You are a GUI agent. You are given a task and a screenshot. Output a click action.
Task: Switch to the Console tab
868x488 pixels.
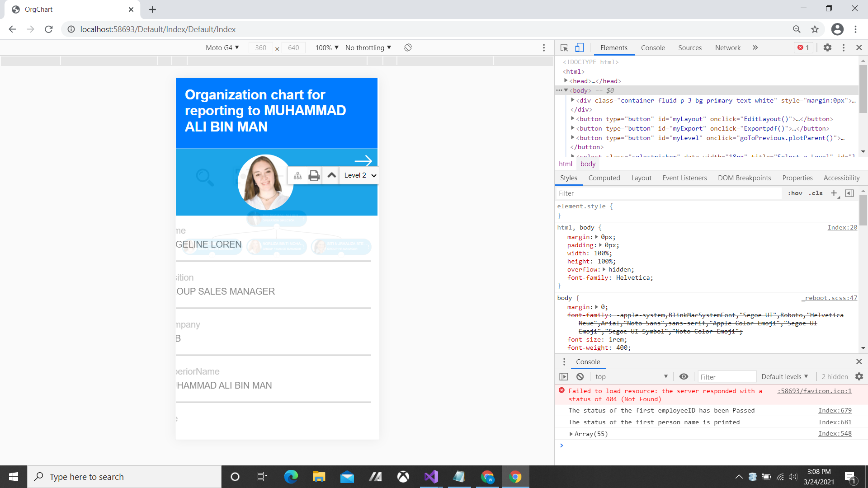[653, 48]
